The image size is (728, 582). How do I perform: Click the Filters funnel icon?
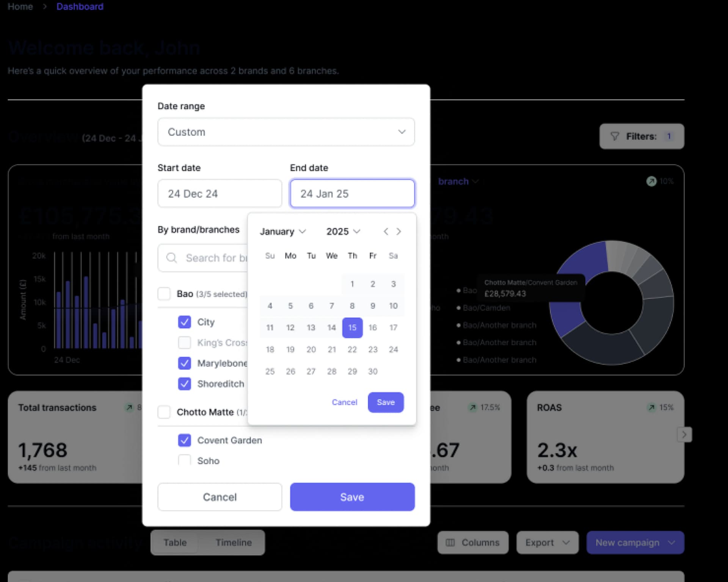click(x=615, y=136)
